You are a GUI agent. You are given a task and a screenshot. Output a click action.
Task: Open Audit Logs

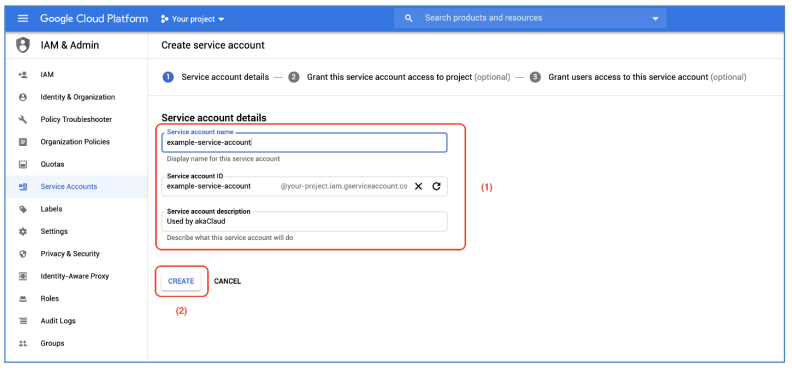click(58, 321)
